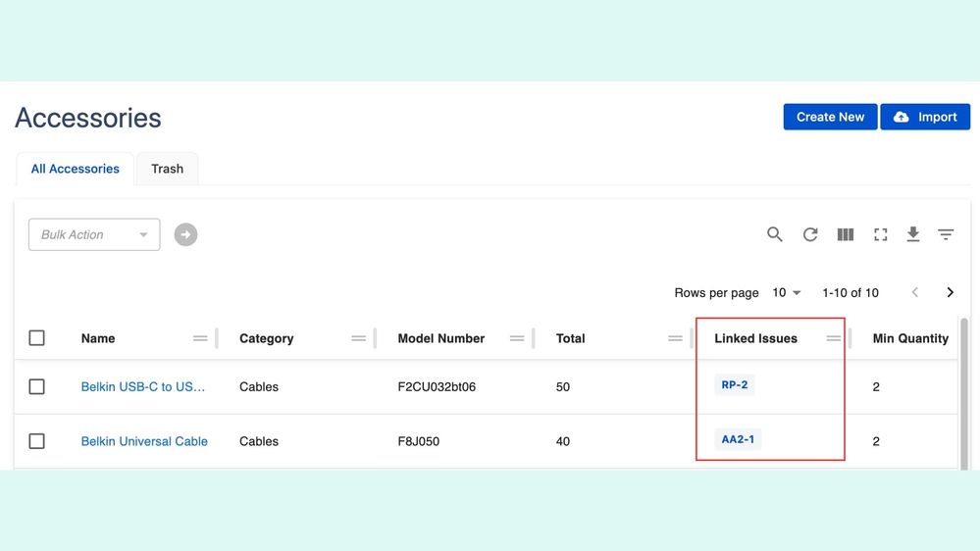Refresh the accessories table
Viewport: 980px width, 551px height.
pyautogui.click(x=810, y=234)
